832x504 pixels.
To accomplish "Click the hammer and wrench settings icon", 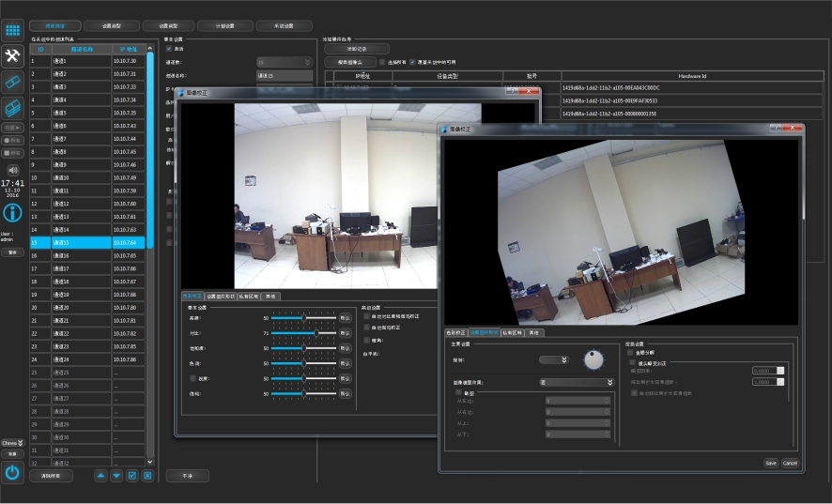I will 12,57.
